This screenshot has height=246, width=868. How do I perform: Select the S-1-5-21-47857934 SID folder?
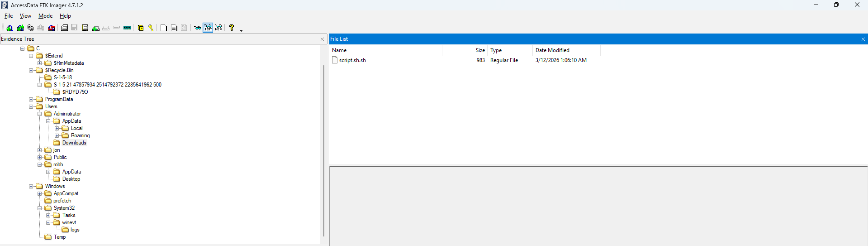[108, 85]
